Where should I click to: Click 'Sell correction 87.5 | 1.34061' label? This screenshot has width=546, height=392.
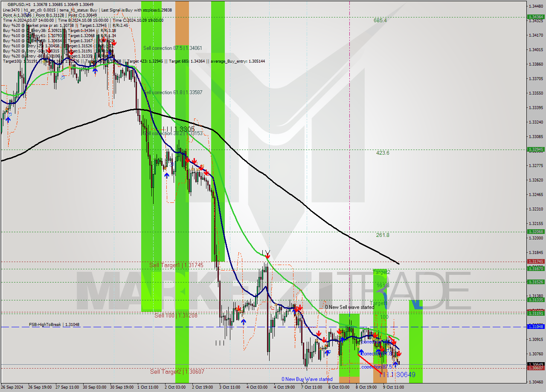tap(173, 48)
